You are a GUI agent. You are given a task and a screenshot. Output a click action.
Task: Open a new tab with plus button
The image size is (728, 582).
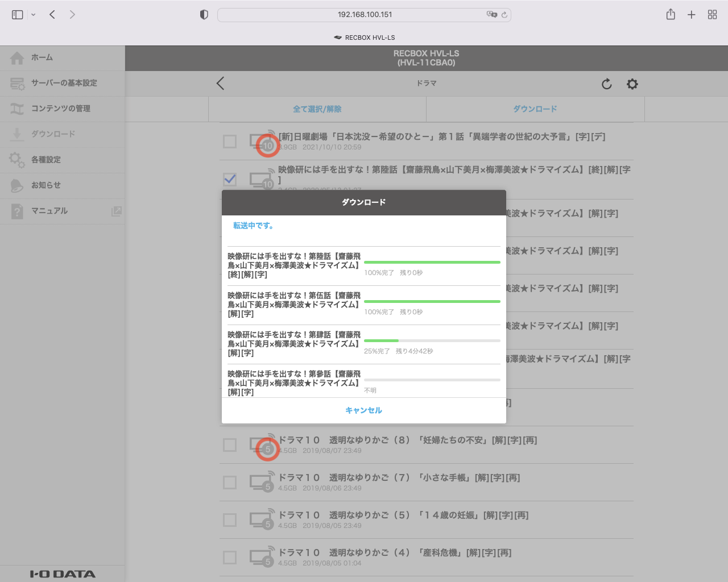692,15
